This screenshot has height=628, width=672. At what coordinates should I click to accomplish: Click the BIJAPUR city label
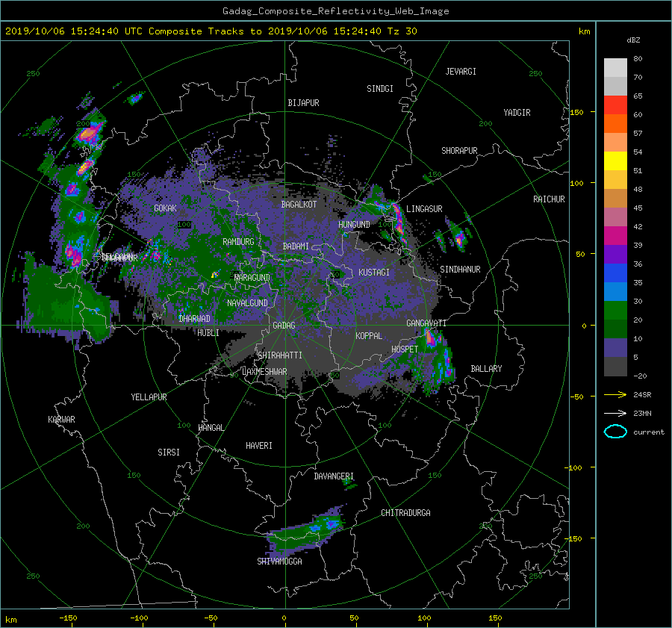coord(303,103)
